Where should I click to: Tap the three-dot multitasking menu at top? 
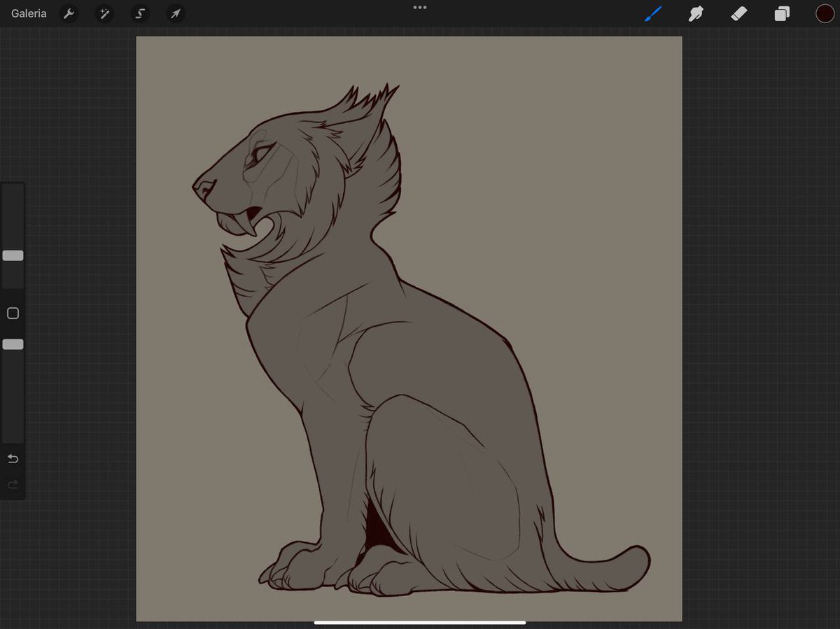point(420,7)
